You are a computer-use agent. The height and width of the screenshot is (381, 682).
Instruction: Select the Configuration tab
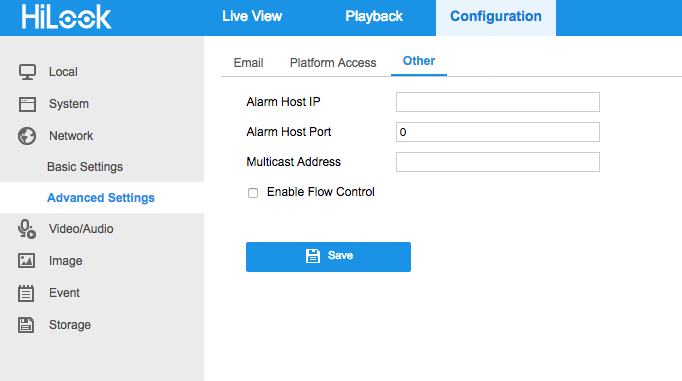pos(496,18)
